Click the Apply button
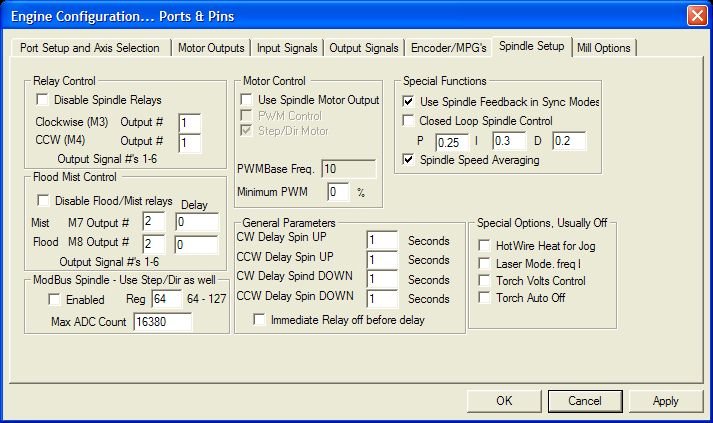The image size is (713, 423). coord(665,400)
